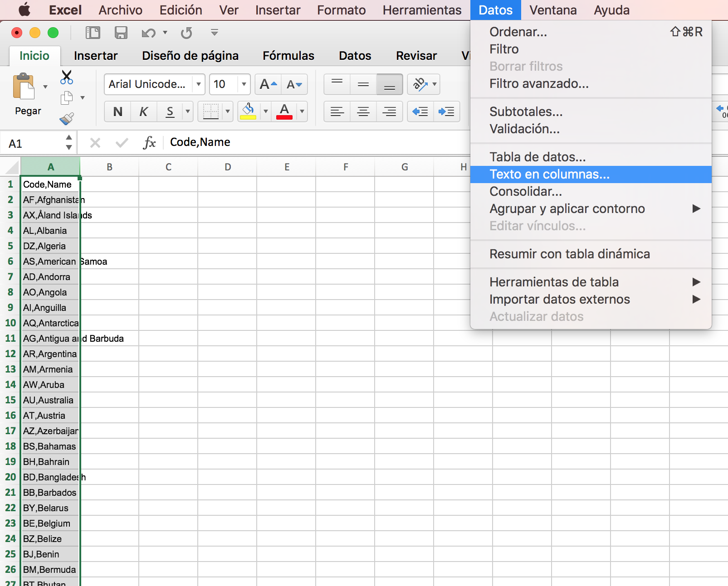Click cell containing AR,Argentina
728x586 pixels.
[x=50, y=354]
